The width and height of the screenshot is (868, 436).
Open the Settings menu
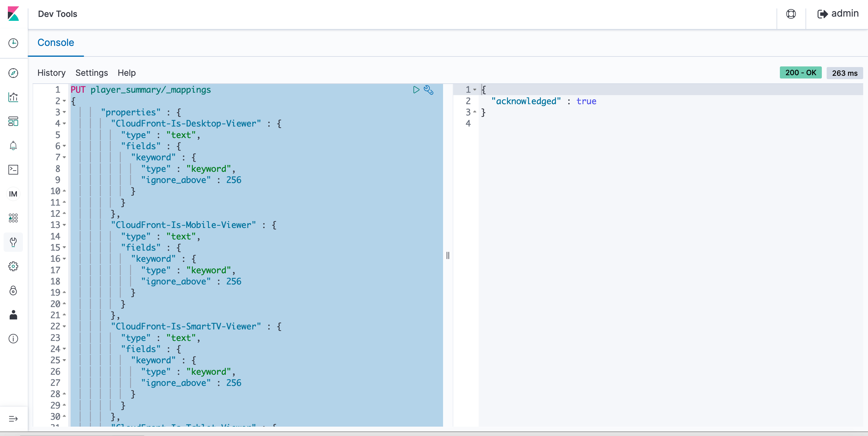pyautogui.click(x=92, y=73)
